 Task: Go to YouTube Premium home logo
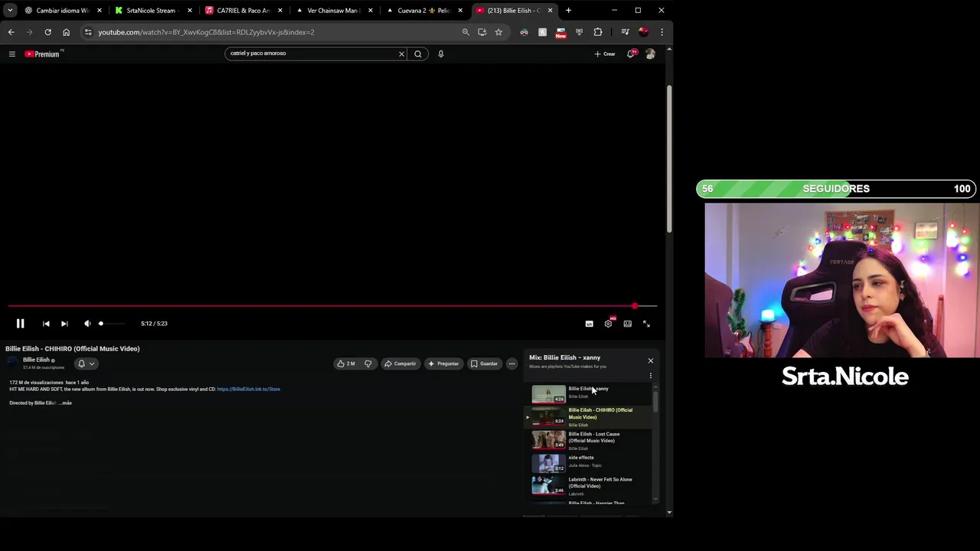(x=43, y=54)
